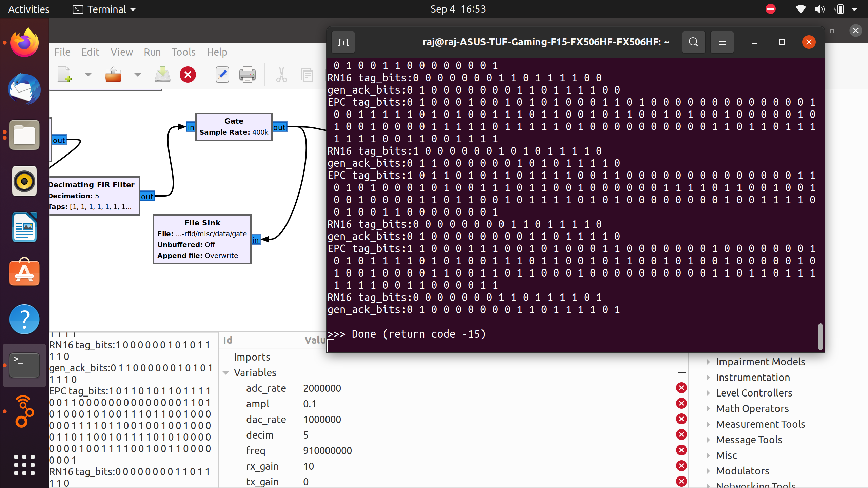Launch Thunderbird from the dock
Screen dimensions: 868x488
[24, 89]
